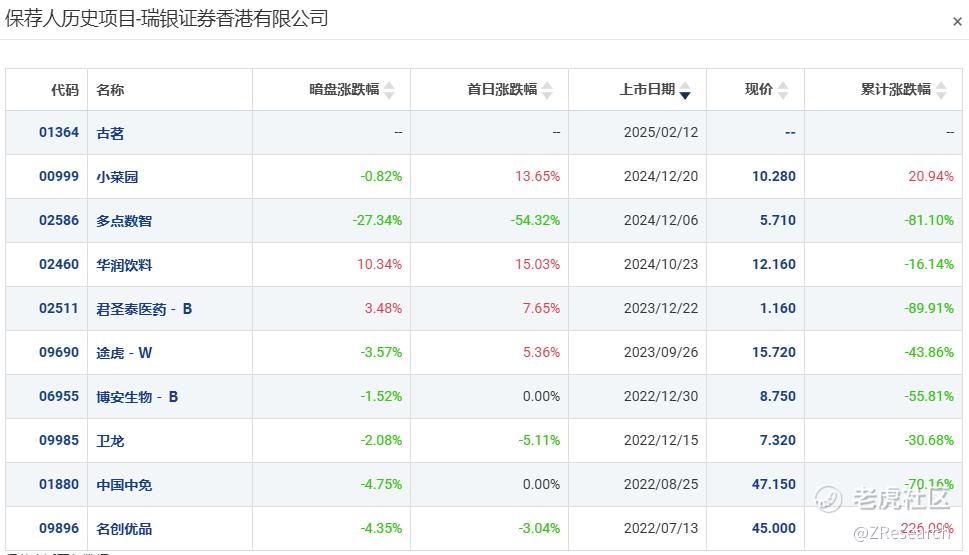
Task: Open 博安生物 - B stock link
Action: coord(137,397)
